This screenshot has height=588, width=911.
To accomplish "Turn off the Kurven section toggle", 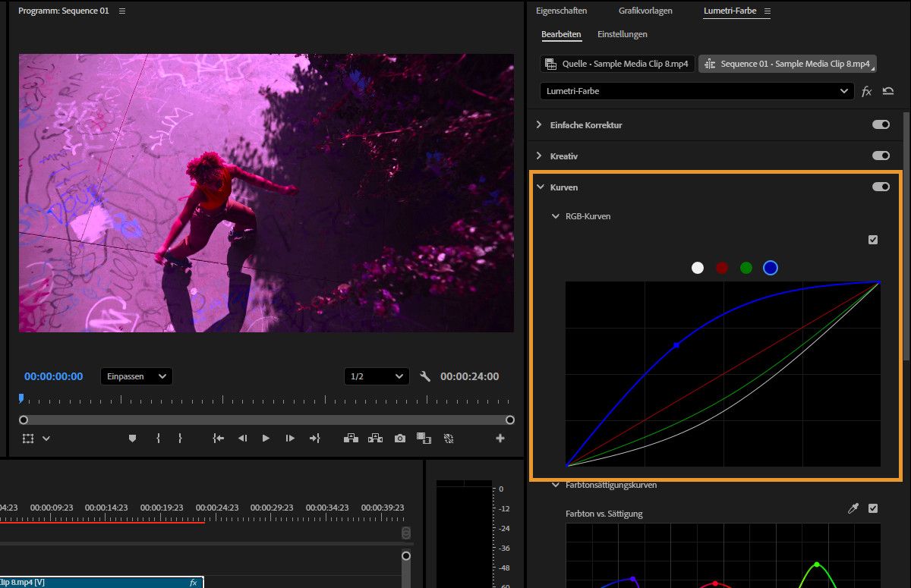I will pyautogui.click(x=881, y=187).
